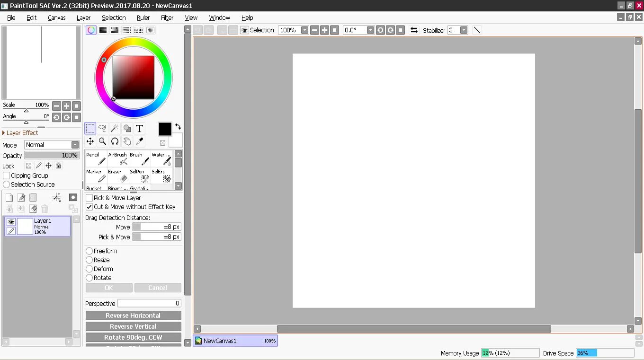The height and width of the screenshot is (360, 644).
Task: Select the Eyedropper color picker tool
Action: (139, 141)
